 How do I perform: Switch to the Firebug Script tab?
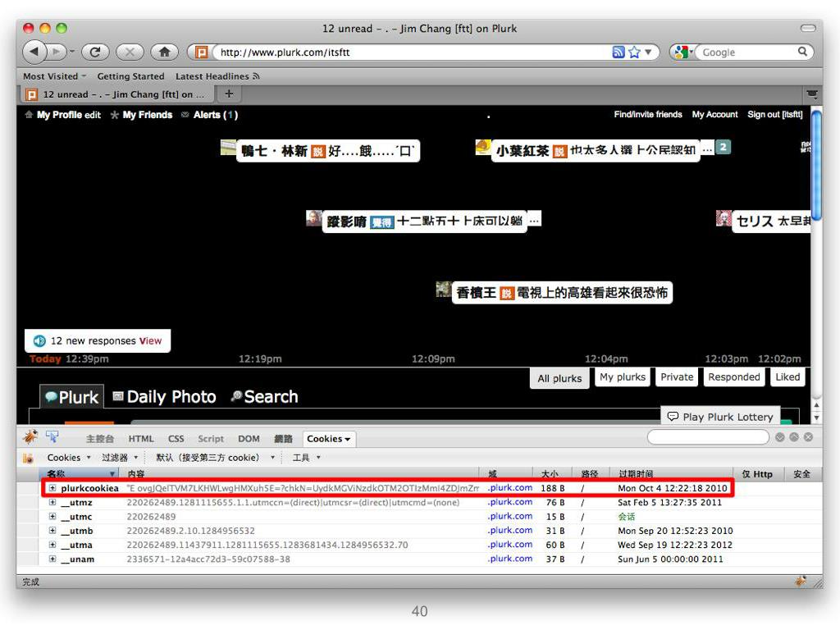point(211,439)
